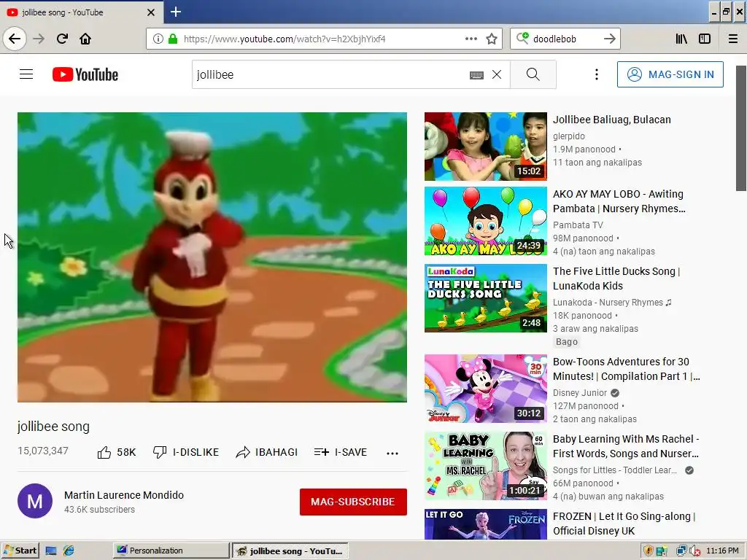This screenshot has width=747, height=560.
Task: Click the MAG-SIGN IN button
Action: click(x=670, y=74)
